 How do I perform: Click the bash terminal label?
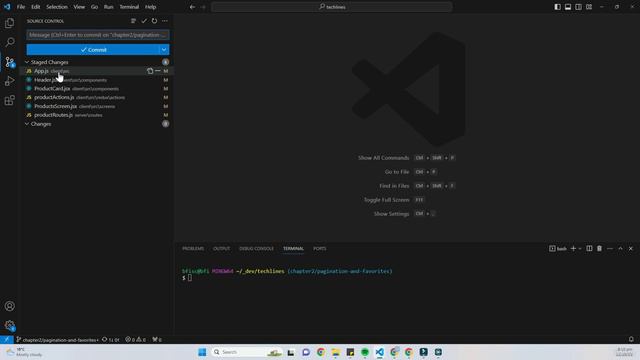point(558,249)
